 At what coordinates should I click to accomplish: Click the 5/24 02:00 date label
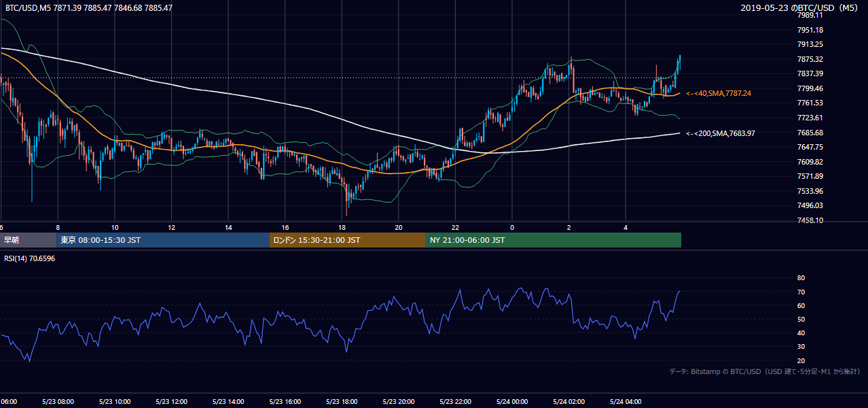568,402
